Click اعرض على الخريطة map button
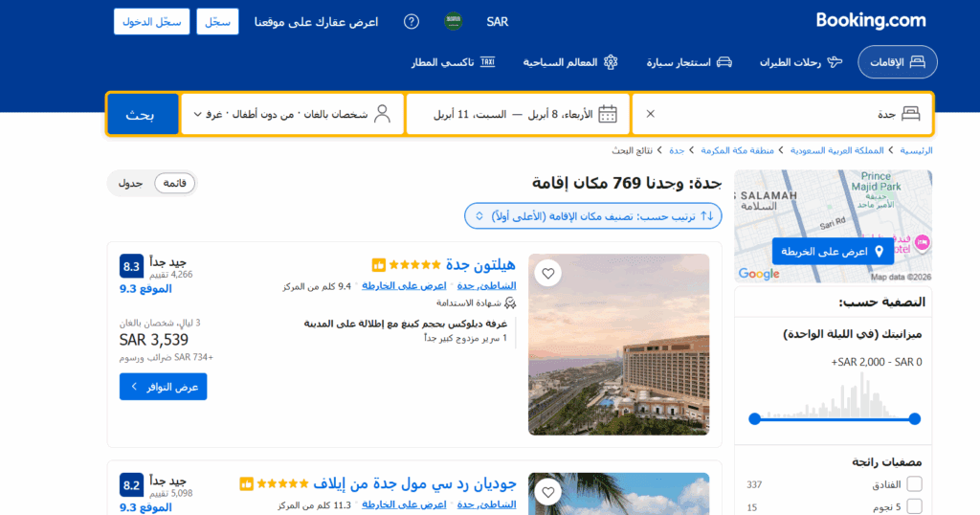The image size is (980, 515). [833, 251]
